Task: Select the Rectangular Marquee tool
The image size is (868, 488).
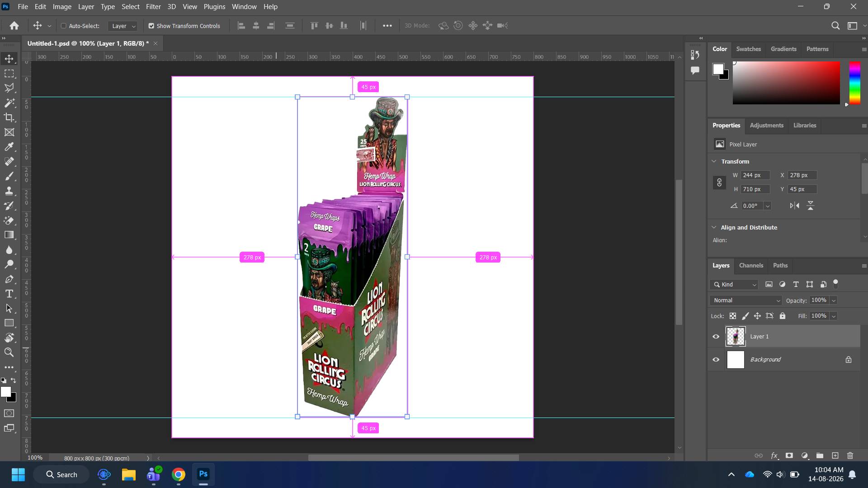Action: (9, 74)
